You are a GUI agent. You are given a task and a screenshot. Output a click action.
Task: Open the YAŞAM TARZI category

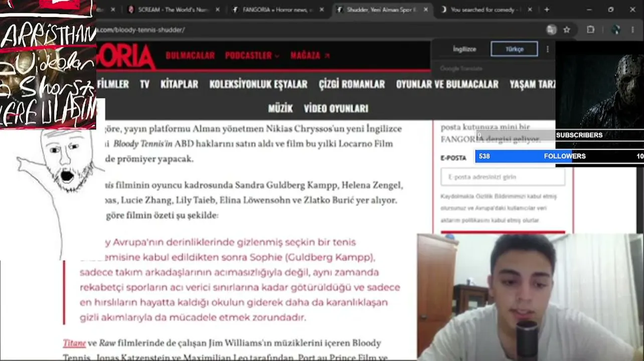pos(533,84)
